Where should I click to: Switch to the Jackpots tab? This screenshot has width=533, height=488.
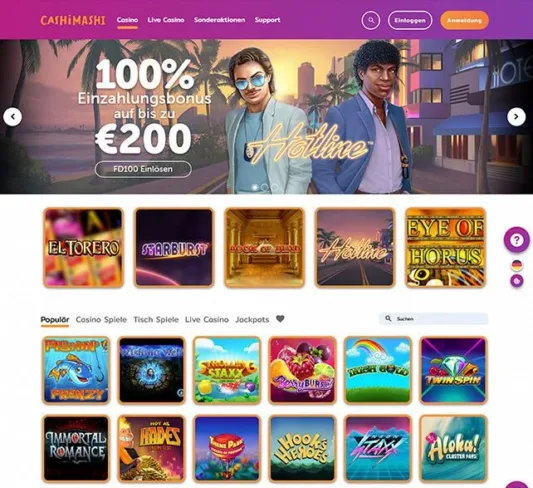(x=252, y=319)
